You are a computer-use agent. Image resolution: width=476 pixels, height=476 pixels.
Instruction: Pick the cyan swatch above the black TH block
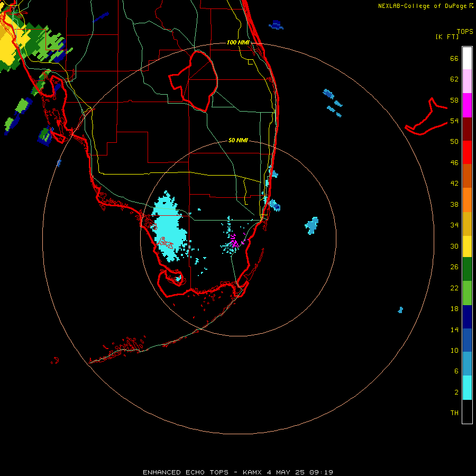click(x=467, y=388)
